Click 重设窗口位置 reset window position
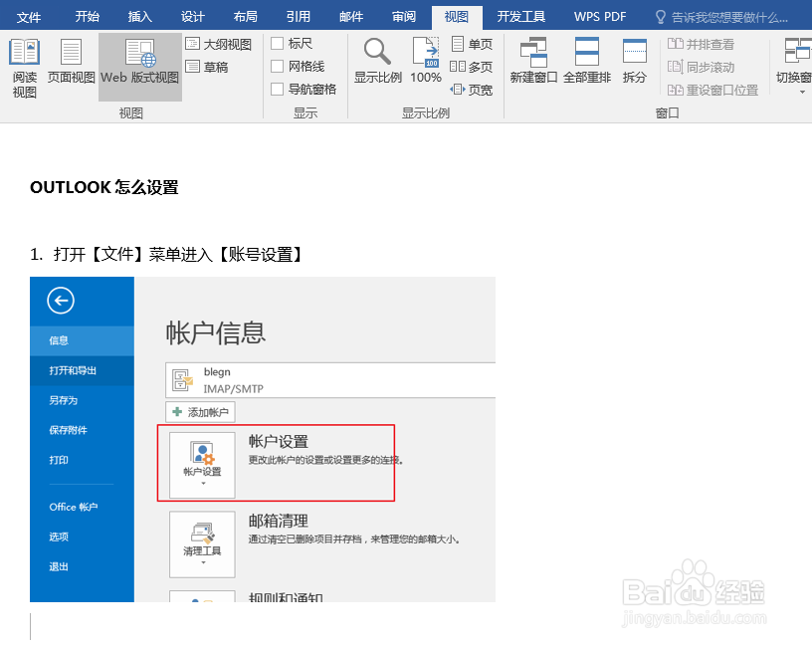Viewport: 812px width, 646px height. point(712,91)
